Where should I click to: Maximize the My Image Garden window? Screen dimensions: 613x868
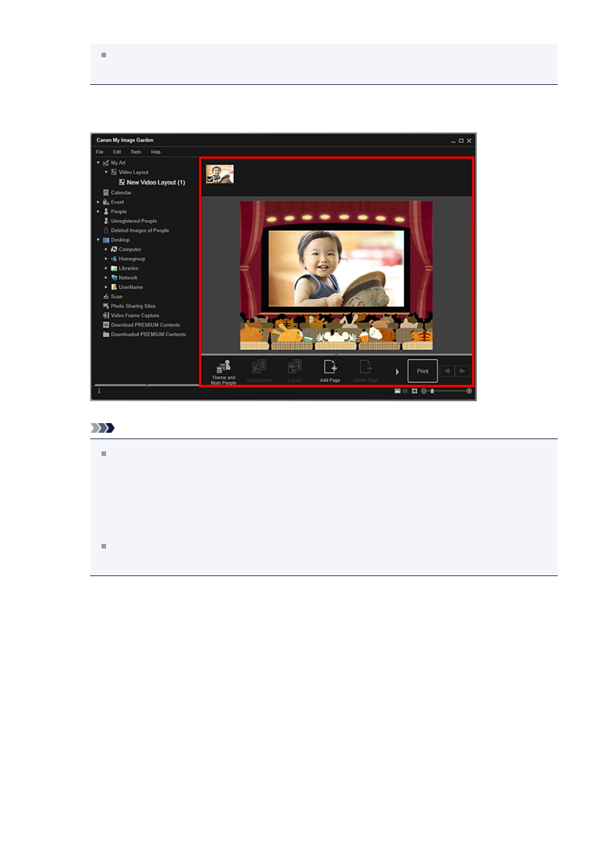click(461, 140)
